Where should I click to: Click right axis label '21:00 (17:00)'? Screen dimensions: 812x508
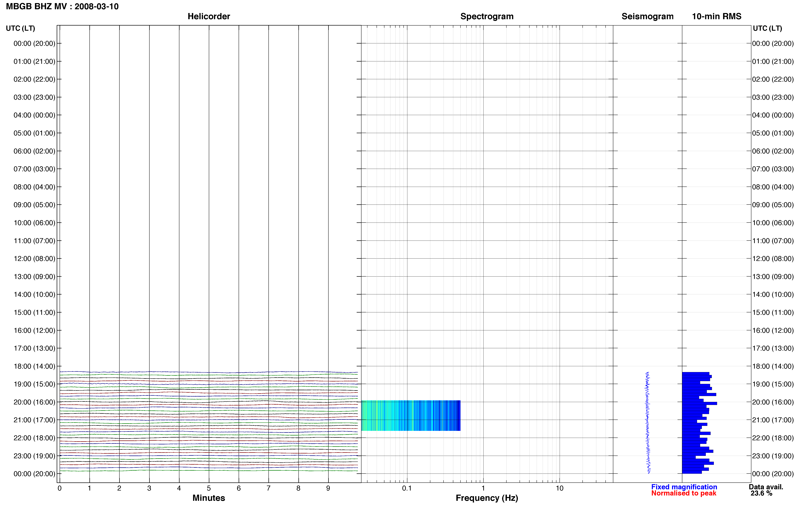(773, 420)
